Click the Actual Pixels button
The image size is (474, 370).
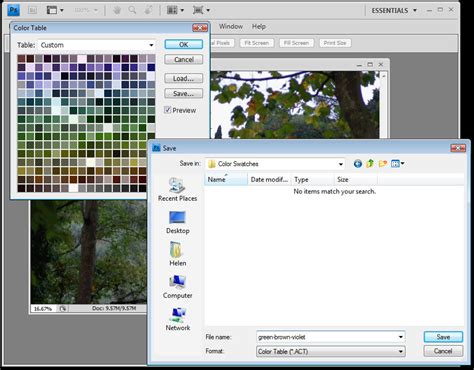point(222,43)
